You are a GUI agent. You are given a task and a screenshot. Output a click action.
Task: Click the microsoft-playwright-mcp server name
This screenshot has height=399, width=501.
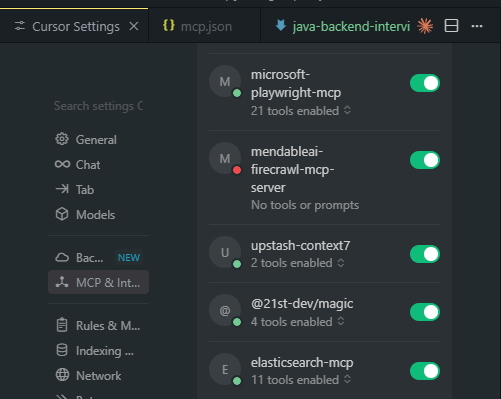click(x=296, y=83)
